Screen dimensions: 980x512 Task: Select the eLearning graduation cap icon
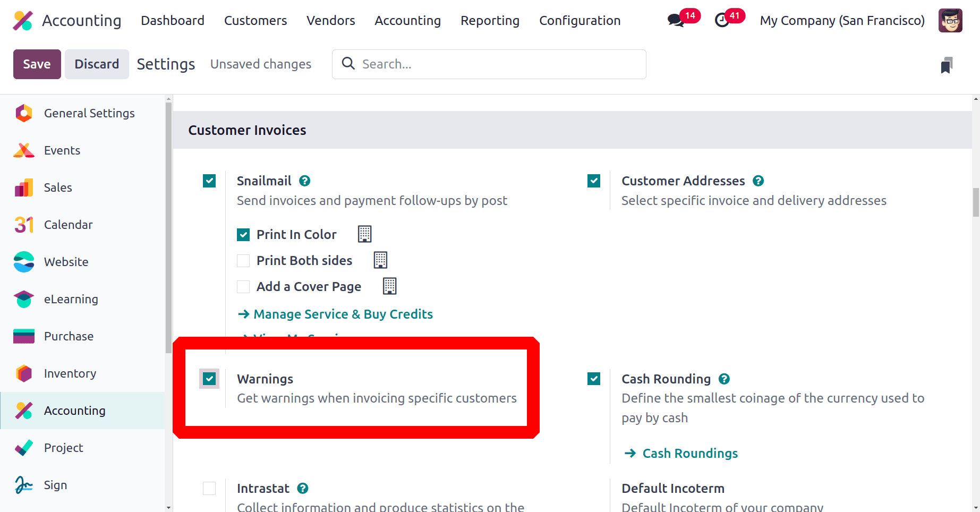coord(23,299)
